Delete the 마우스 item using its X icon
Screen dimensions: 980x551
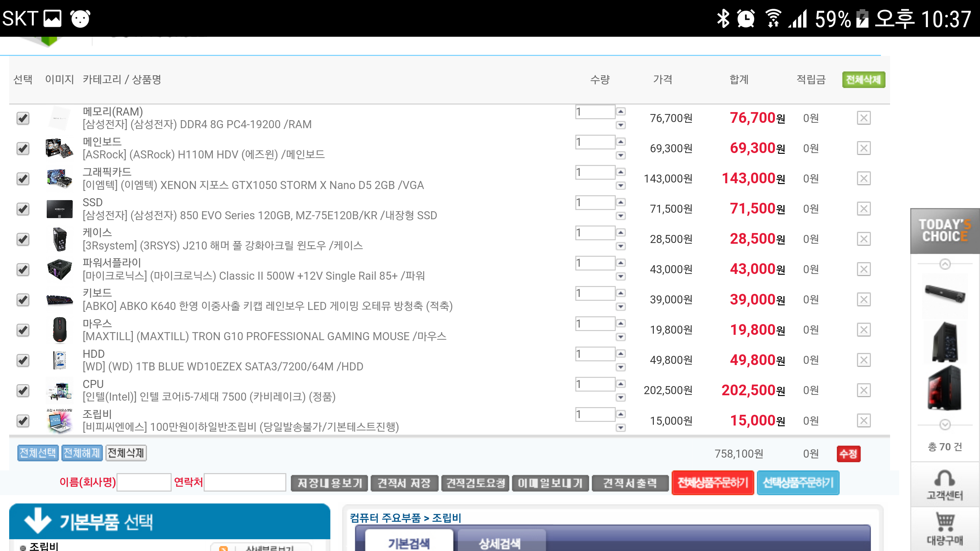click(x=864, y=329)
